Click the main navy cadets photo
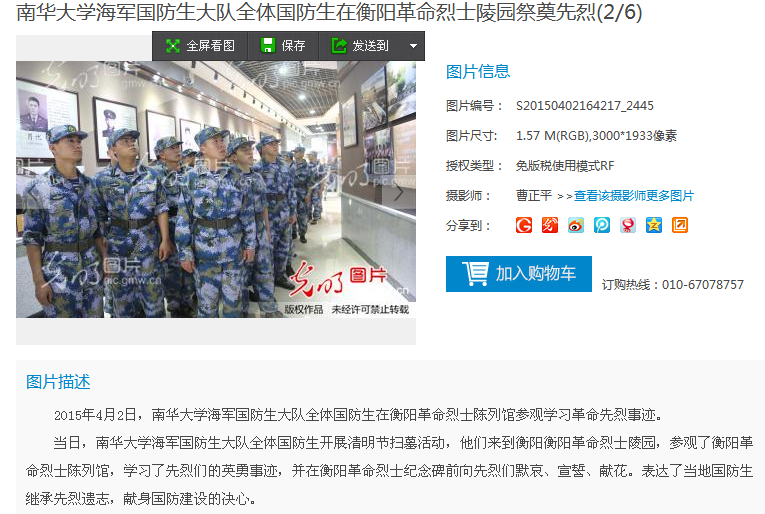765x514 pixels. [216, 189]
